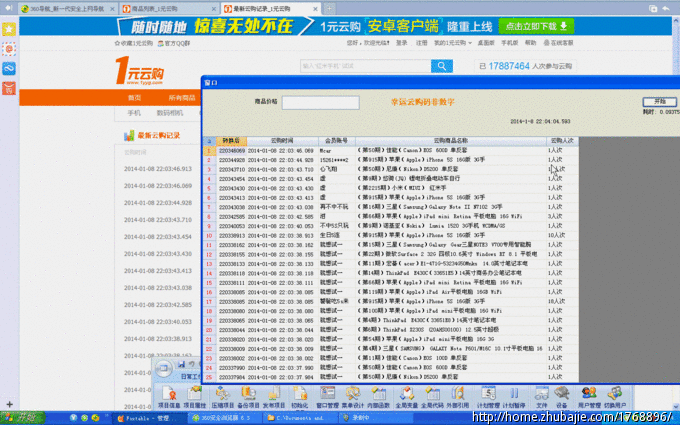Click 备份项目 (backup project) toolbar icon
Viewport: 680px width, 425px height.
[x=248, y=397]
